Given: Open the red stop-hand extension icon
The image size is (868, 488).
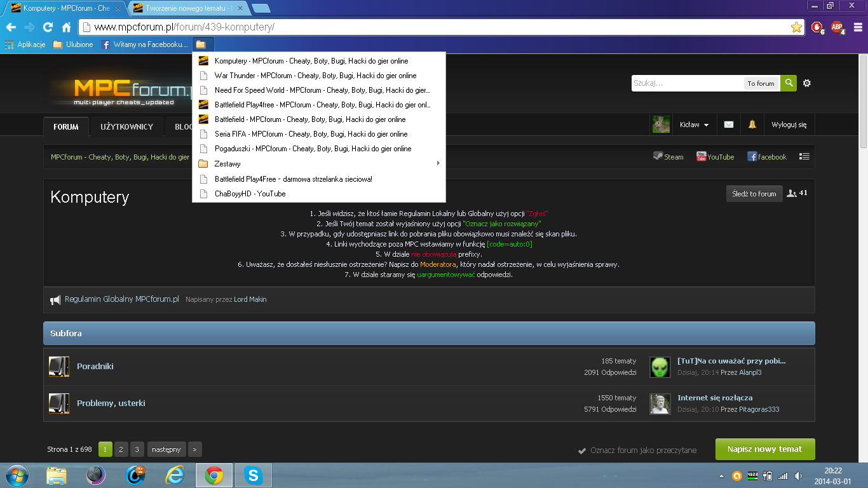Looking at the screenshot, I should click(817, 27).
